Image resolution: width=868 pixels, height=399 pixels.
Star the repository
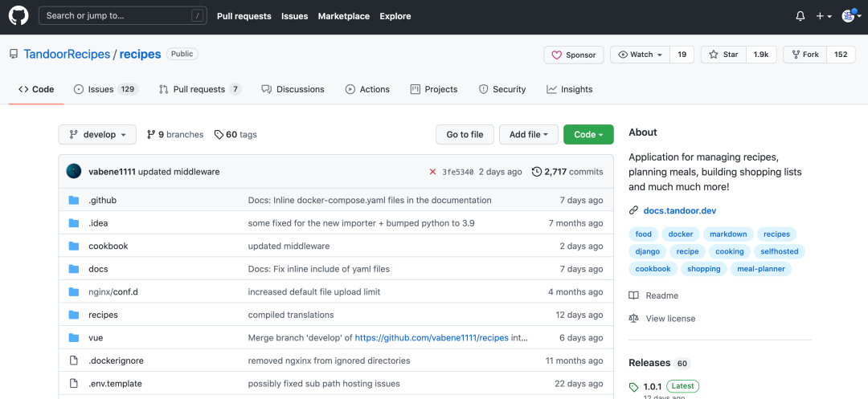[723, 55]
